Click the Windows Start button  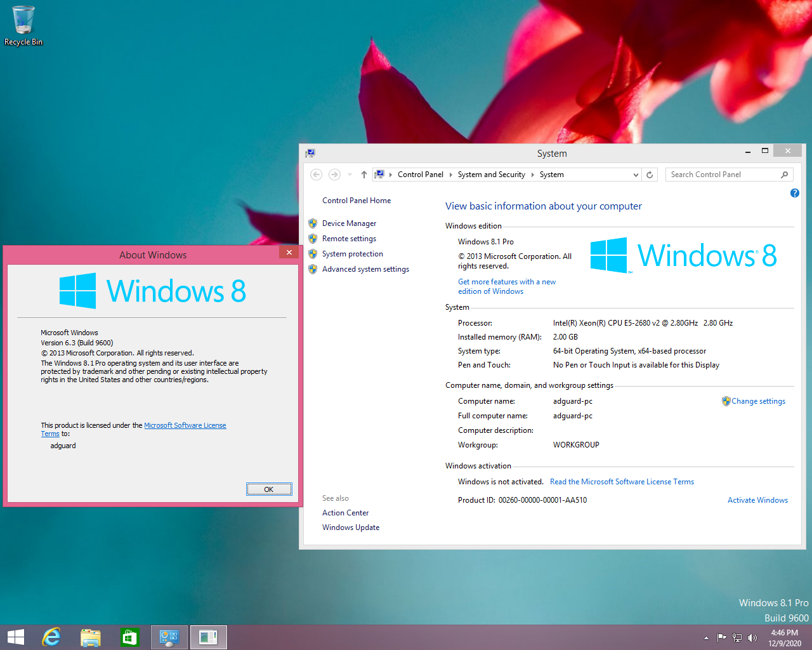click(x=16, y=637)
